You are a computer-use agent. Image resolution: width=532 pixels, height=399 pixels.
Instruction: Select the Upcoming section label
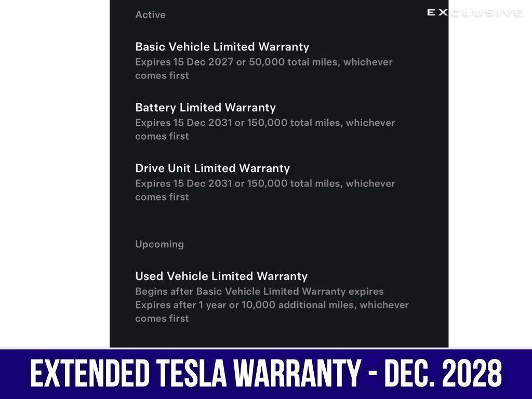pos(159,244)
